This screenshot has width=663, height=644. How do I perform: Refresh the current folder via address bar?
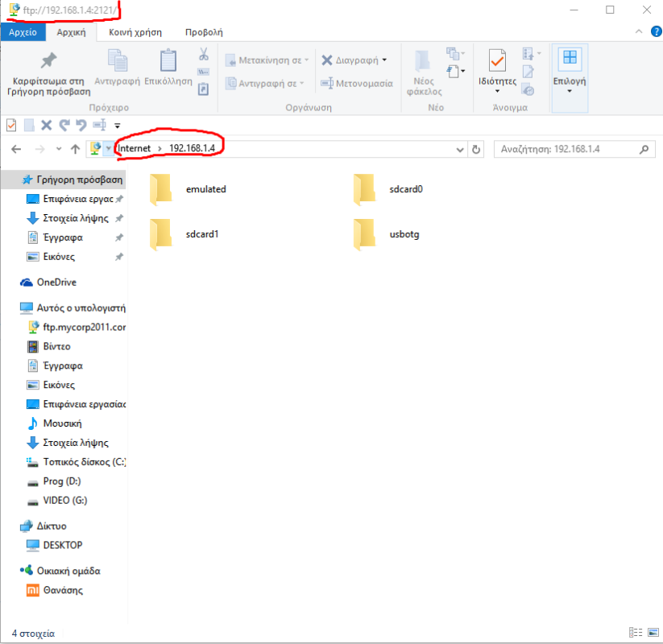(476, 149)
